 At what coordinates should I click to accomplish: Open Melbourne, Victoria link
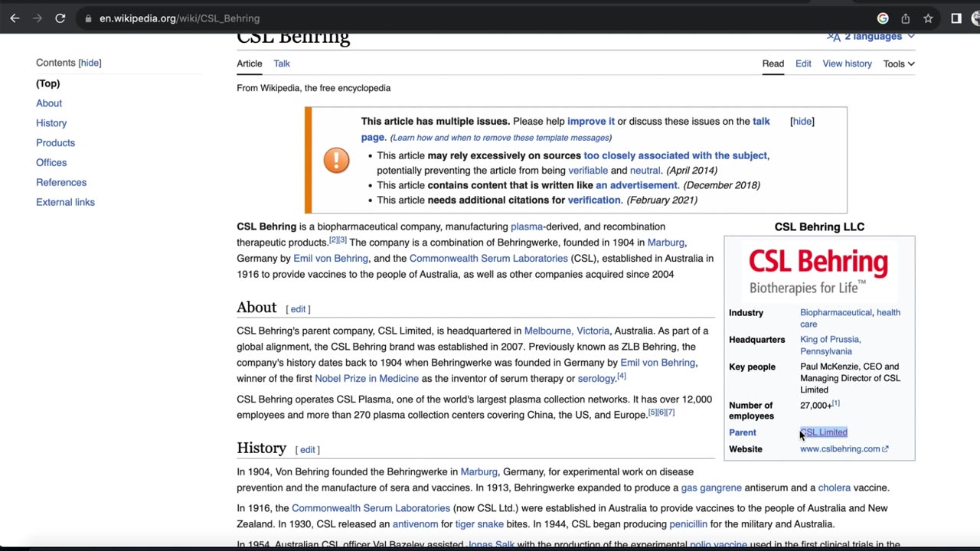point(567,331)
